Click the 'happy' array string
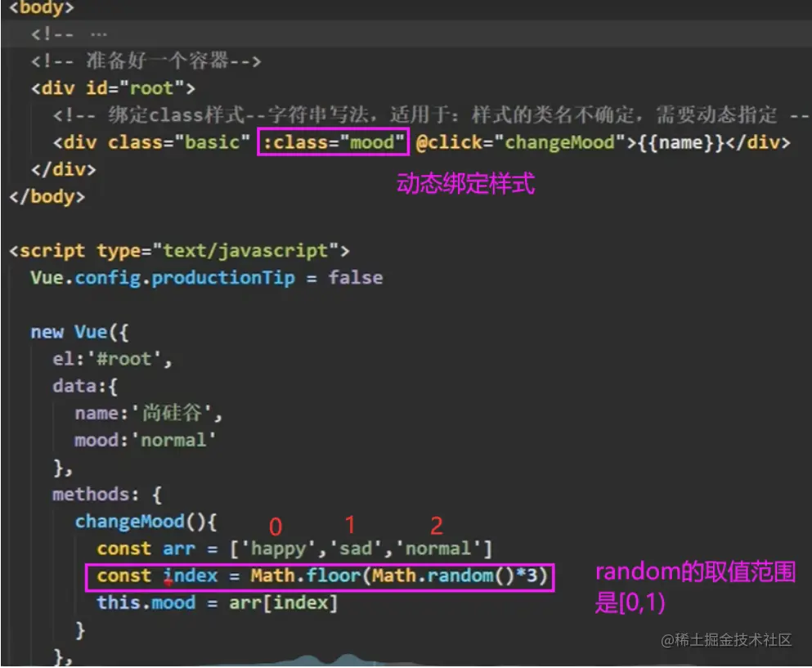812x668 pixels. coord(278,549)
